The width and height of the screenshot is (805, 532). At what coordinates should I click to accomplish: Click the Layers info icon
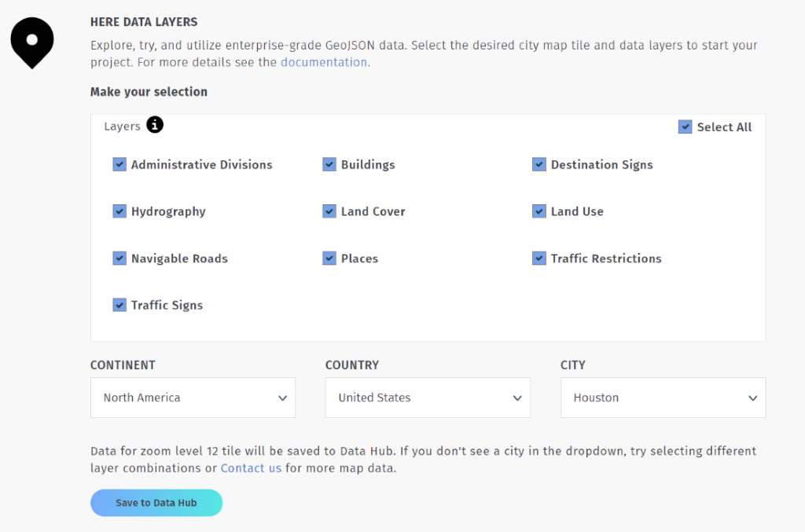coord(155,125)
